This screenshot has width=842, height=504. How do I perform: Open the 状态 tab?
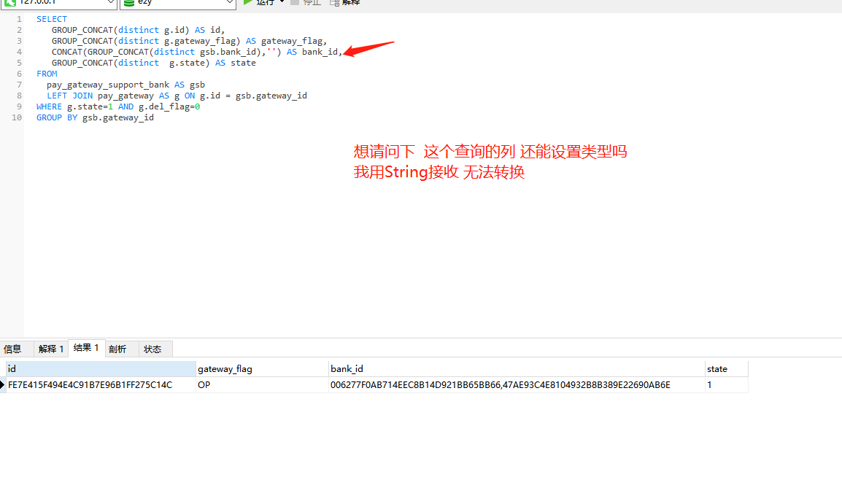click(153, 349)
